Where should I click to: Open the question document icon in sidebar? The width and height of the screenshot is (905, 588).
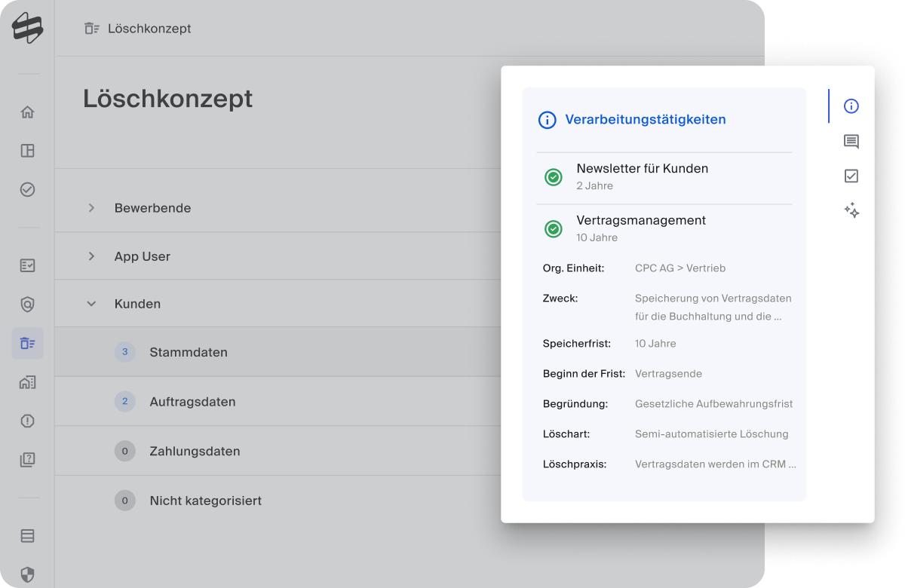coord(27,459)
